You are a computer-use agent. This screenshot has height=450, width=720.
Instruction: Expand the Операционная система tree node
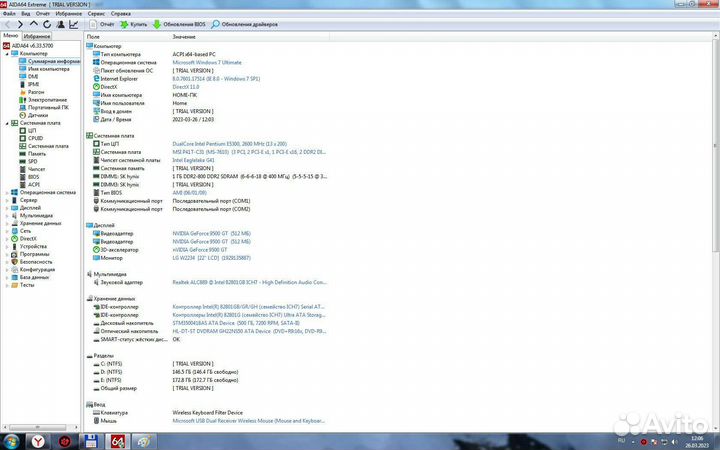click(7, 192)
